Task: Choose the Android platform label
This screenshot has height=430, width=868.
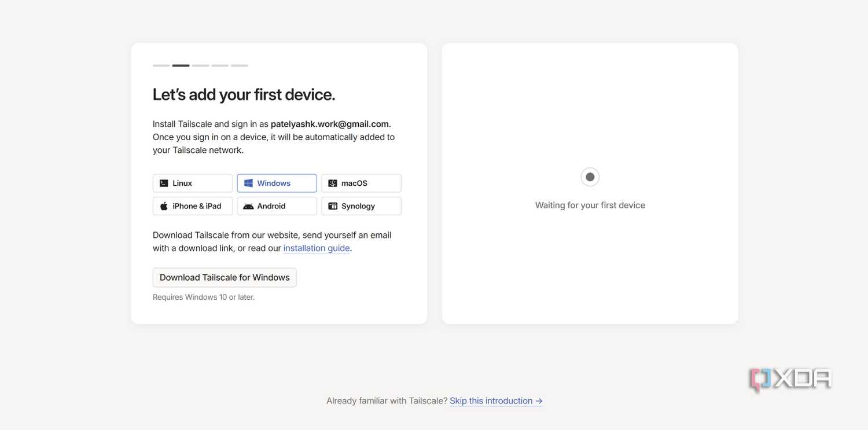Action: (271, 206)
